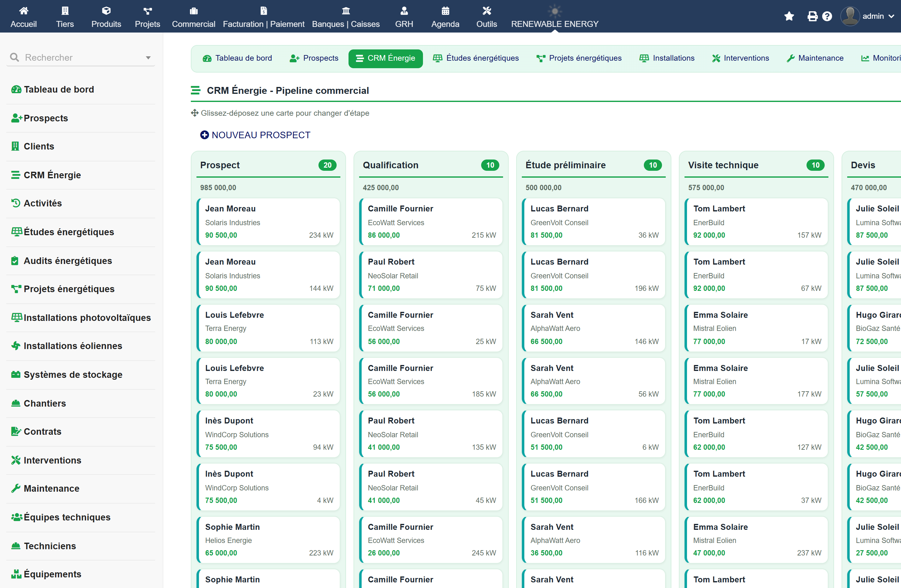Click the Prospect column count badge 20
Screen dimensions: 901x588
328,165
